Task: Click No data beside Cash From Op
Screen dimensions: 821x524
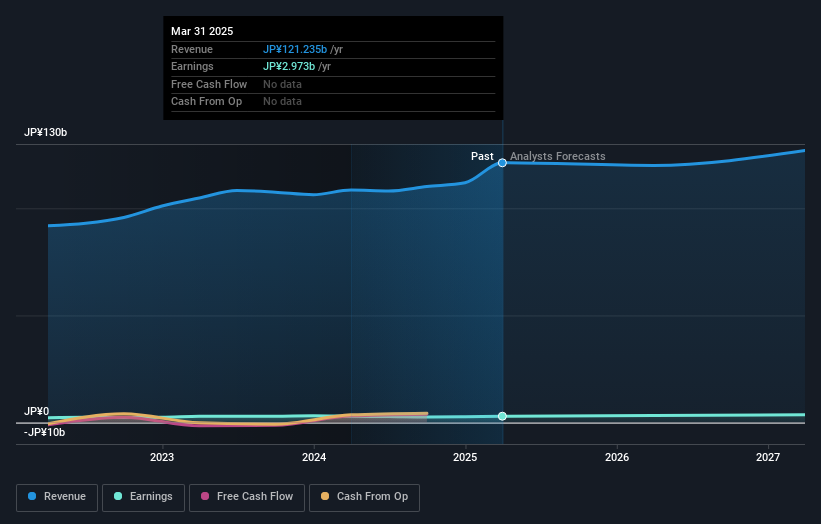Action: 282,102
